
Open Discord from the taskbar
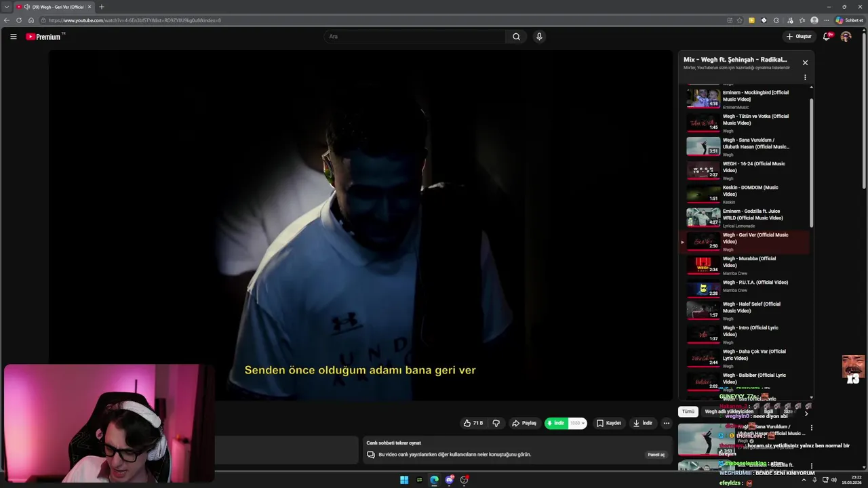click(449, 480)
